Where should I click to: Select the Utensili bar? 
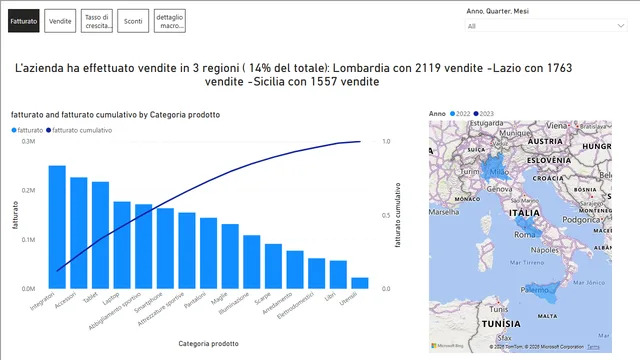pos(360,283)
